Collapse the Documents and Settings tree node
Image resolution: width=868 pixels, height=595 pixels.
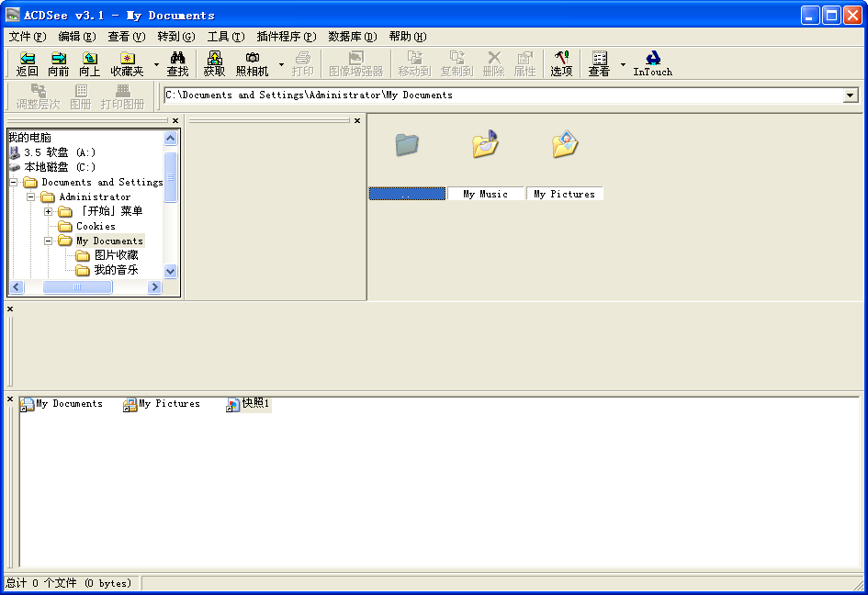click(13, 182)
